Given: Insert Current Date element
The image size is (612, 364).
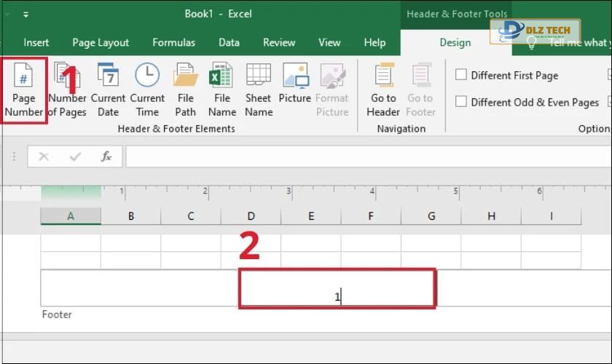Looking at the screenshot, I should pyautogui.click(x=108, y=90).
